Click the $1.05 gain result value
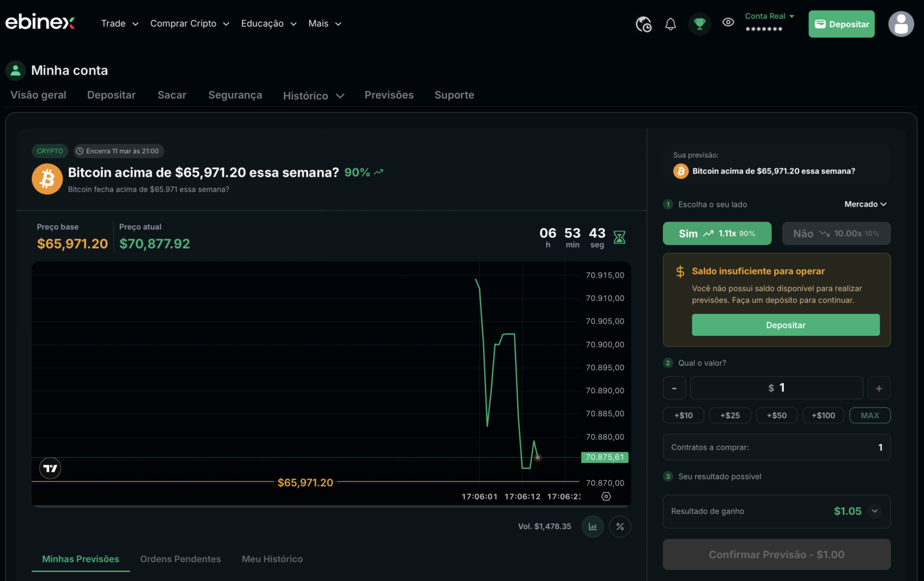 848,511
